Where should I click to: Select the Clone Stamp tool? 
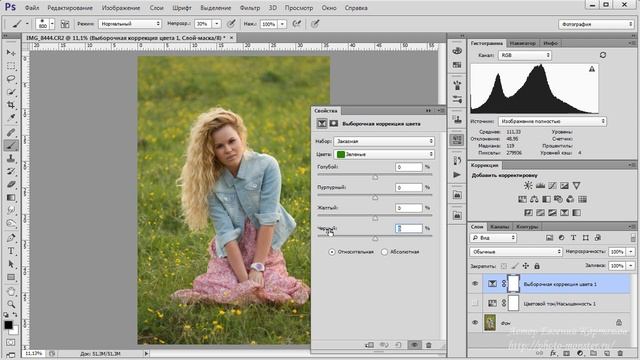point(11,158)
